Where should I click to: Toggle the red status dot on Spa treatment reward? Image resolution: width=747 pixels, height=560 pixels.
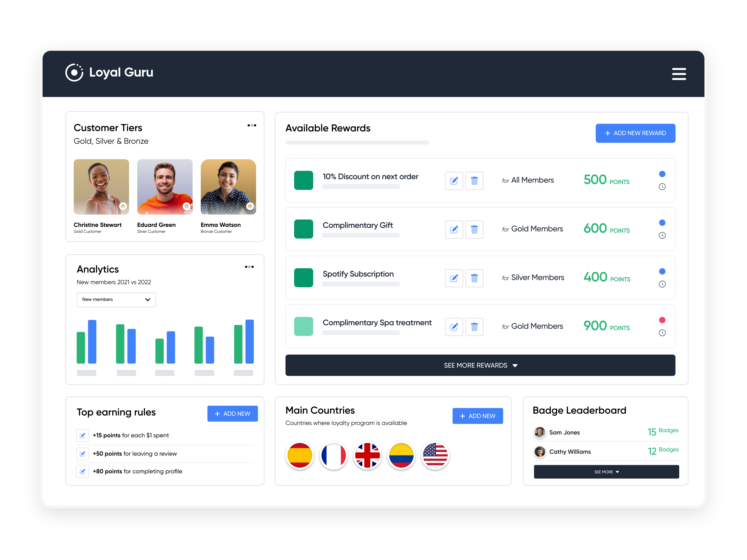(662, 320)
